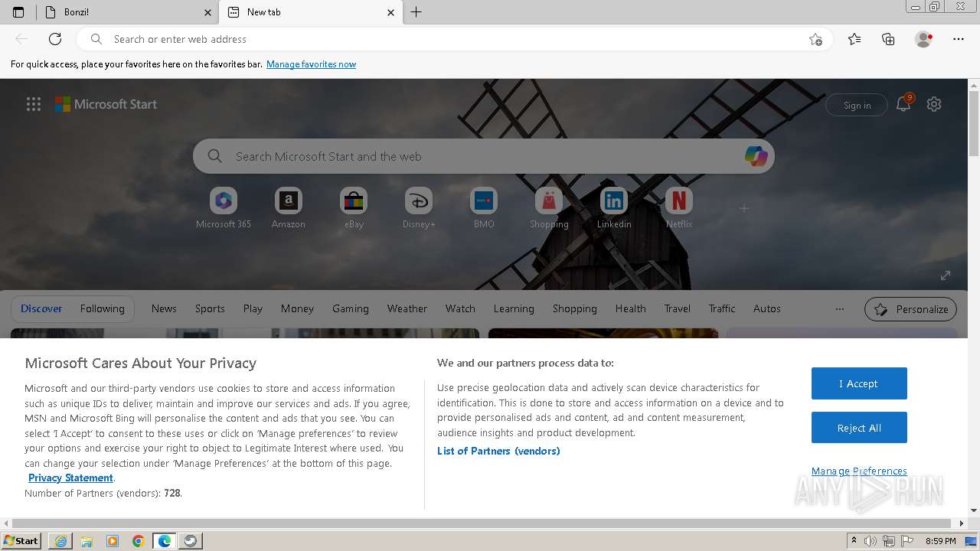Open the Microsoft 365 quick link

(x=224, y=208)
